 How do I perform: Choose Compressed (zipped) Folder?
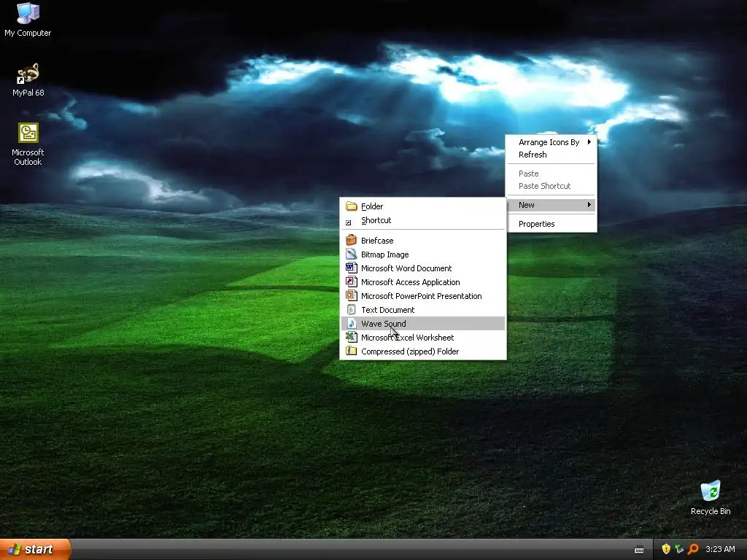[x=423, y=351]
